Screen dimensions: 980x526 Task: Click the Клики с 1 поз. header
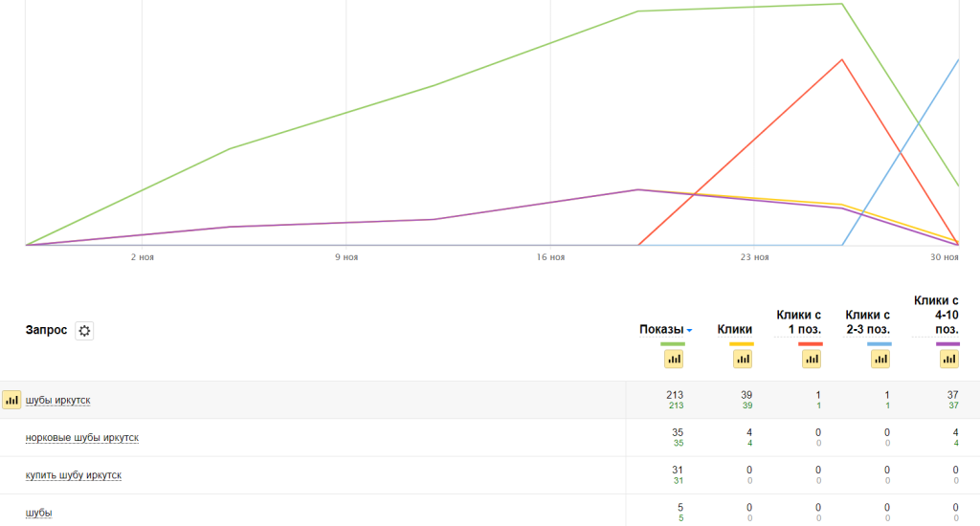(799, 322)
